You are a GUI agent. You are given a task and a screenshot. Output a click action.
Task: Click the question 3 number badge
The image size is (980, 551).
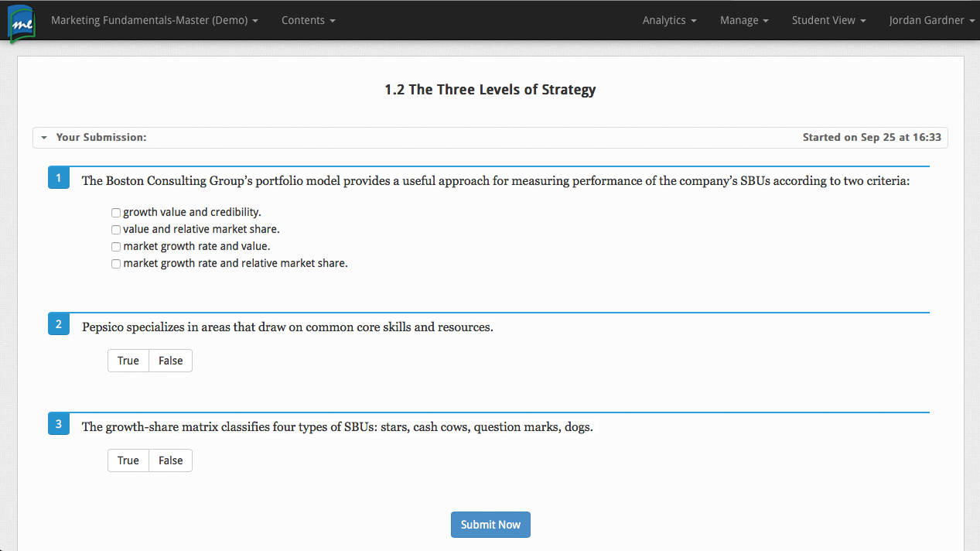point(58,423)
